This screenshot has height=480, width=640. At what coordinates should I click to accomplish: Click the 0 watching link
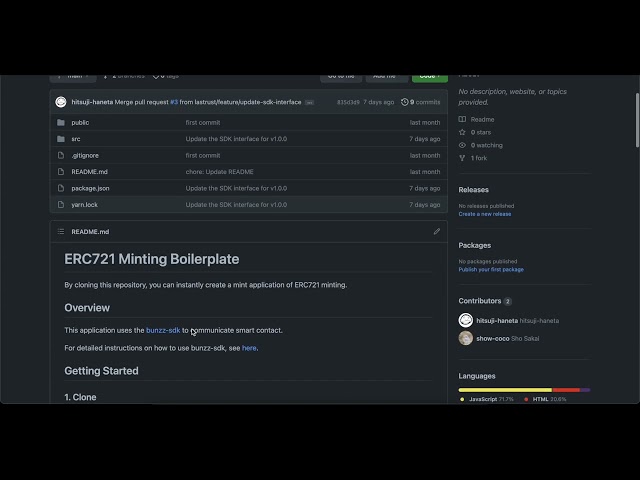click(487, 145)
